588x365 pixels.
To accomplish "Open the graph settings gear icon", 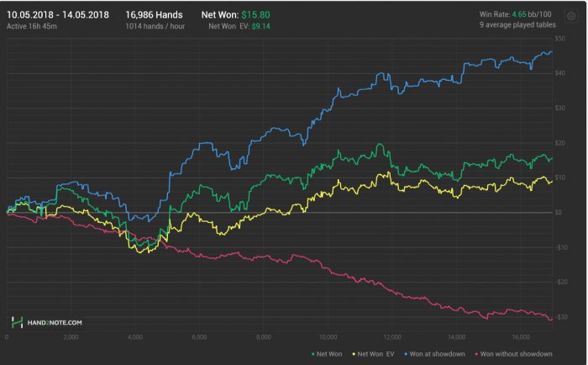I will click(x=571, y=16).
